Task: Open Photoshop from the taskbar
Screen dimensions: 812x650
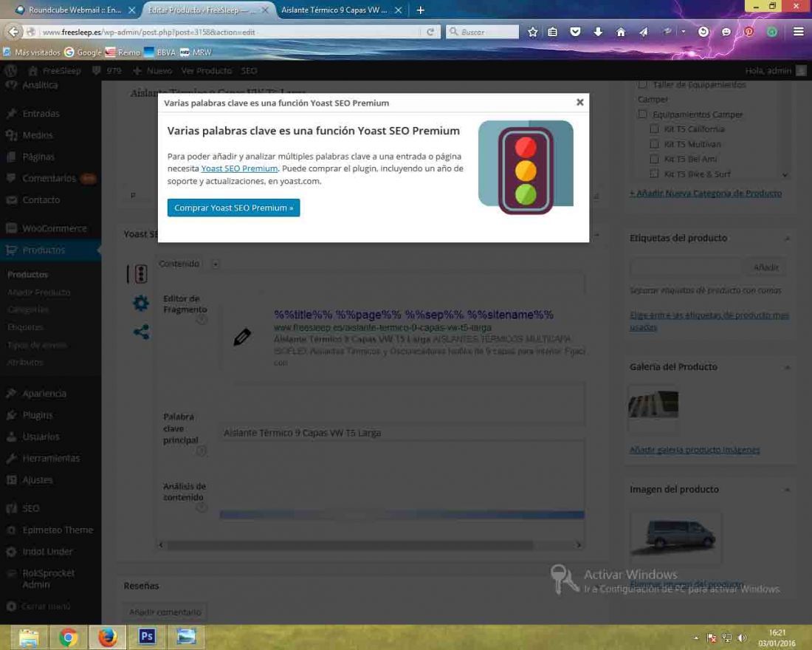Action: pos(147,637)
